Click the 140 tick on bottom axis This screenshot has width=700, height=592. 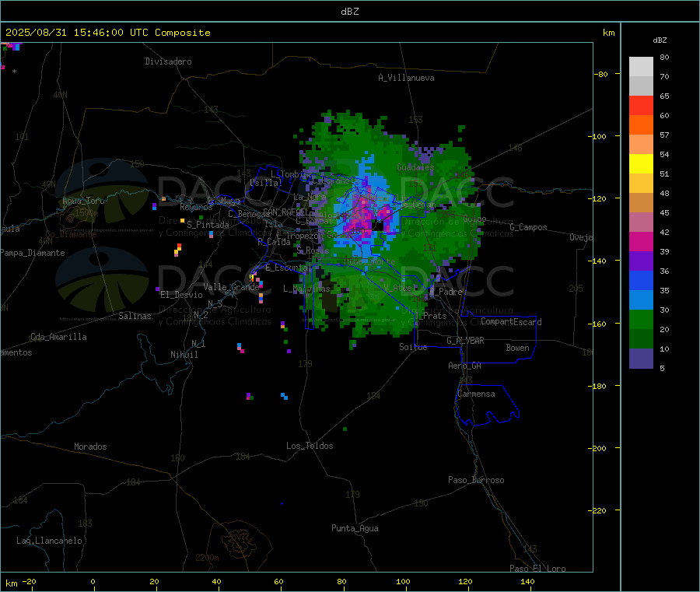coord(527,582)
